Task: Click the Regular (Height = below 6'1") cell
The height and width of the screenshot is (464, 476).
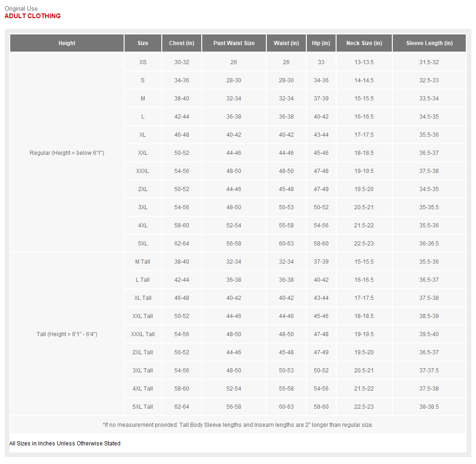Action: coord(67,153)
